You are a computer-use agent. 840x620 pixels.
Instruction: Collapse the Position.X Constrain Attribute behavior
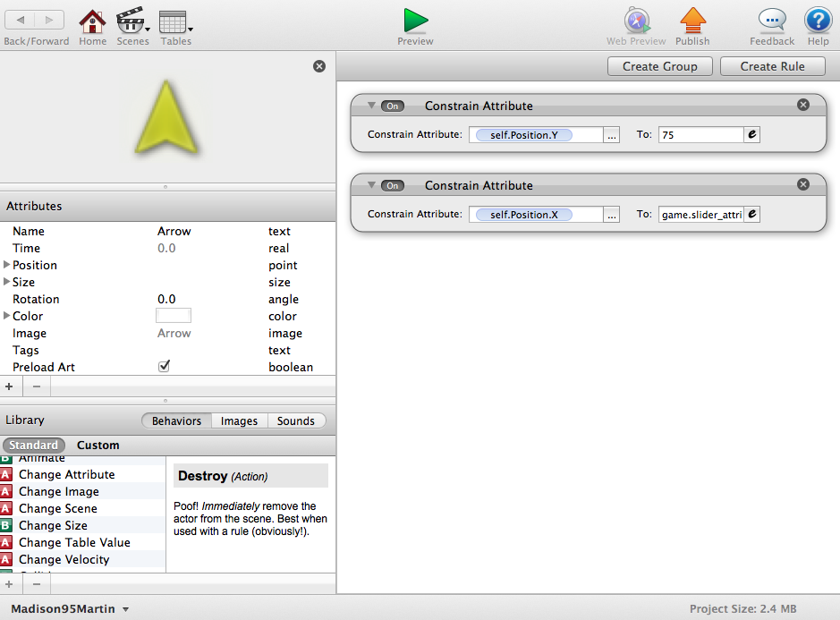pyautogui.click(x=371, y=185)
